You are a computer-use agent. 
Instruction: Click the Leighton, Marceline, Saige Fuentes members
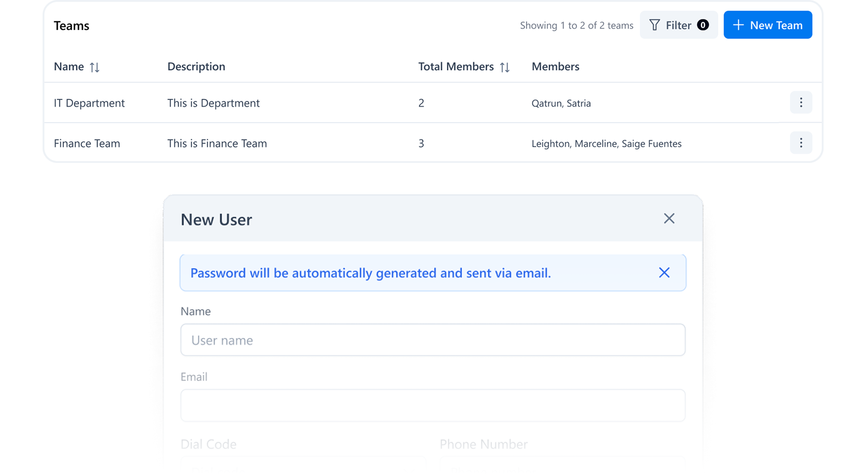(606, 143)
